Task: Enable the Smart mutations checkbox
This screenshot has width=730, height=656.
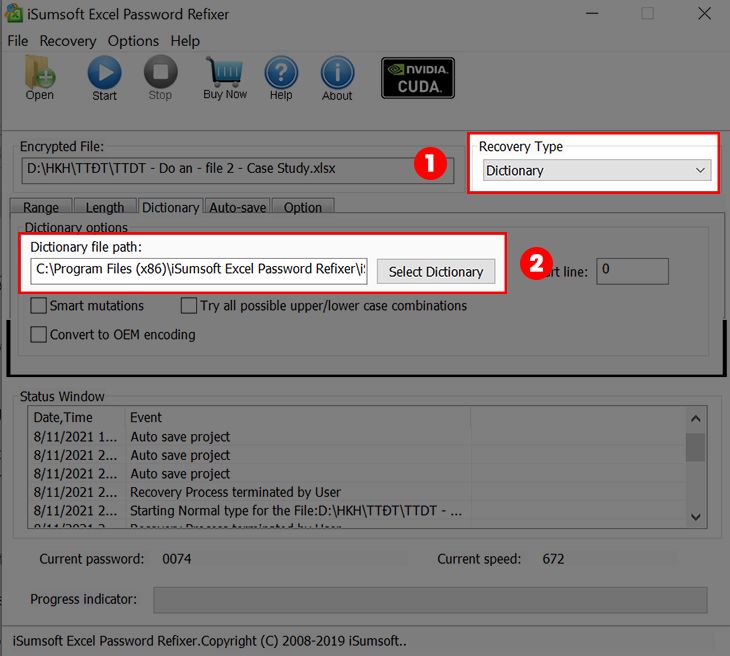Action: (x=39, y=306)
